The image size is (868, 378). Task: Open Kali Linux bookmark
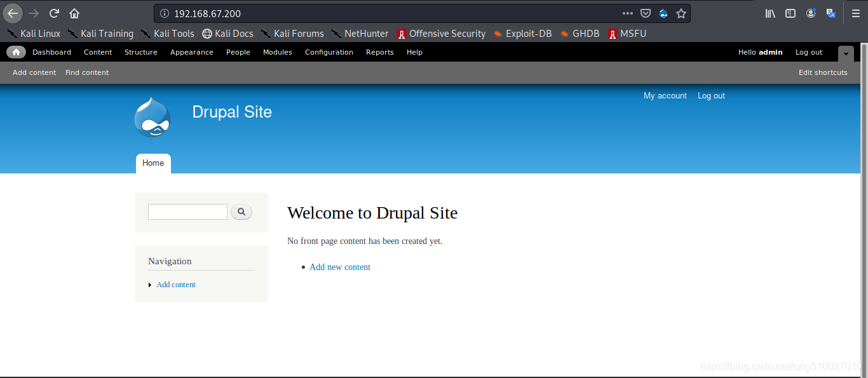pyautogui.click(x=34, y=34)
